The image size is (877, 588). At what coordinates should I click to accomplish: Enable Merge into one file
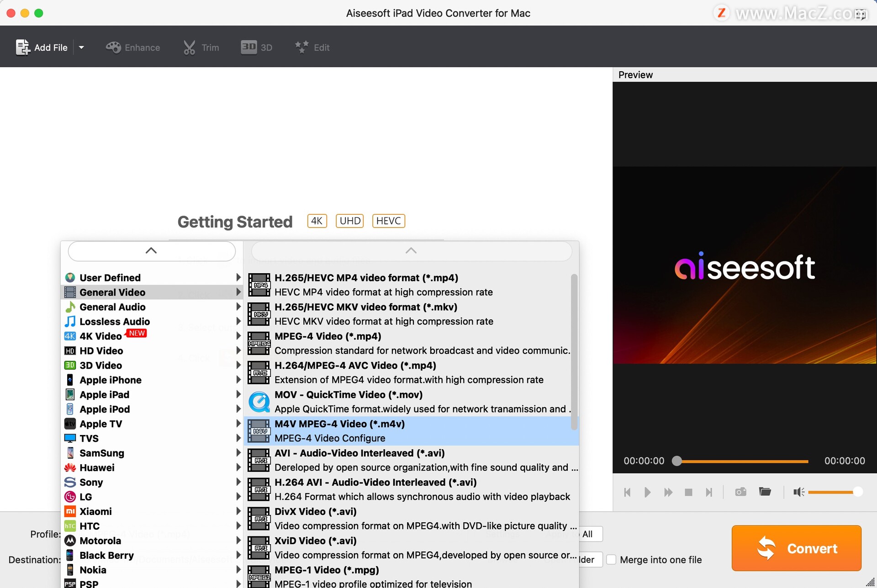tap(611, 559)
